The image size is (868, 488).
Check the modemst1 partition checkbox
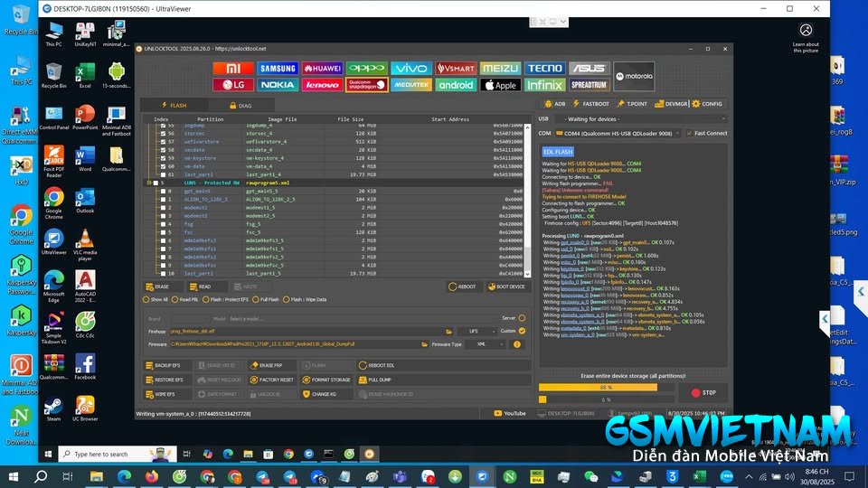(163, 208)
